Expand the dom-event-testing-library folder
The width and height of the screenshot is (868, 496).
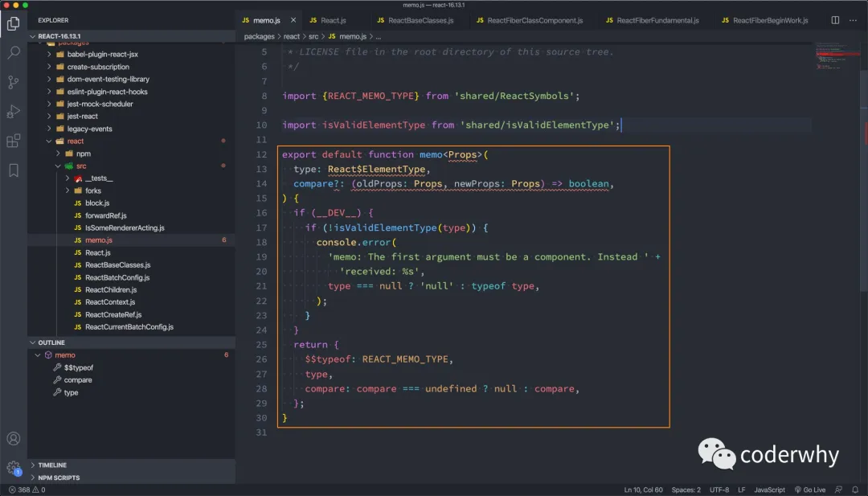[x=131, y=79]
